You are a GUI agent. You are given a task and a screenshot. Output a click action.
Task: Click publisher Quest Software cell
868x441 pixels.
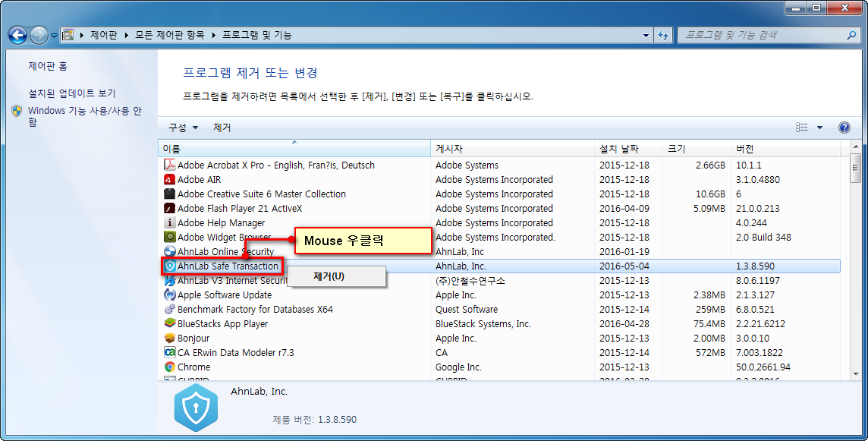pos(466,309)
